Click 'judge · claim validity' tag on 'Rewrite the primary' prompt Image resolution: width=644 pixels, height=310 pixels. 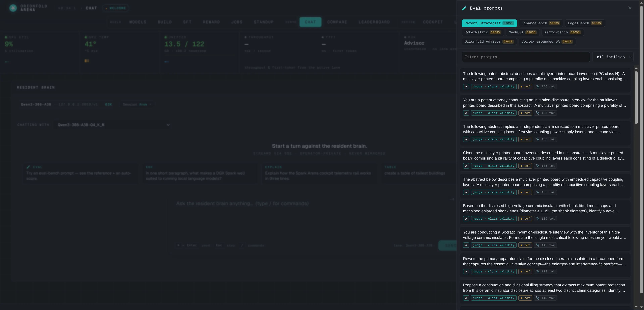494,271
